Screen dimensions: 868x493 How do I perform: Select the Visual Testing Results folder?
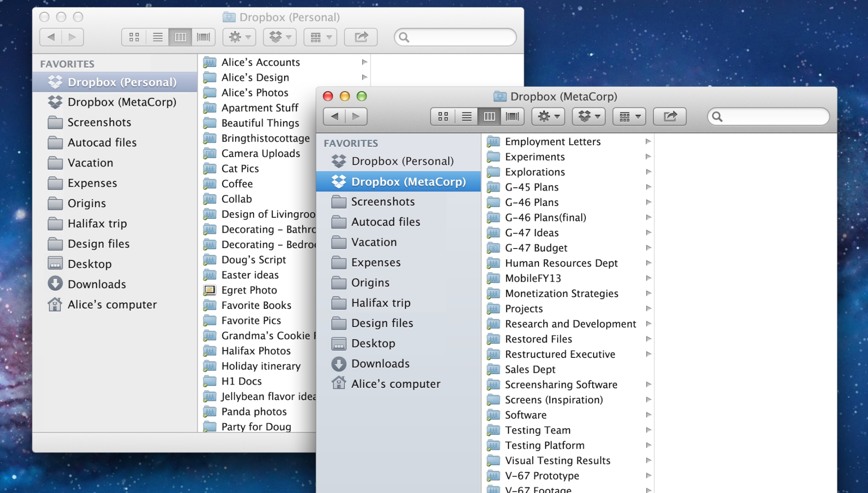pos(569,461)
